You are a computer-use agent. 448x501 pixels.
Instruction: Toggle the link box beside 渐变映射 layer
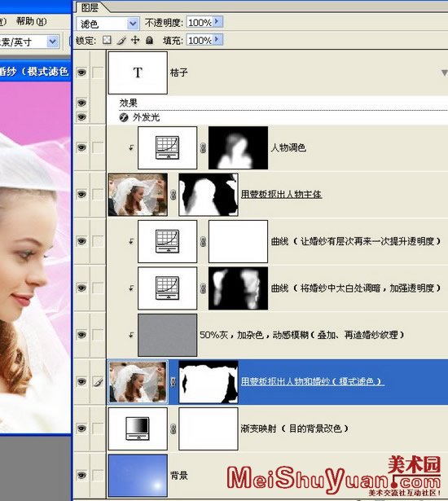point(98,428)
